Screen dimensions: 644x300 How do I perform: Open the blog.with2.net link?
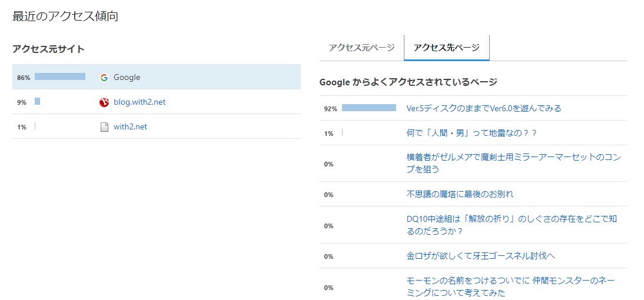(x=140, y=102)
